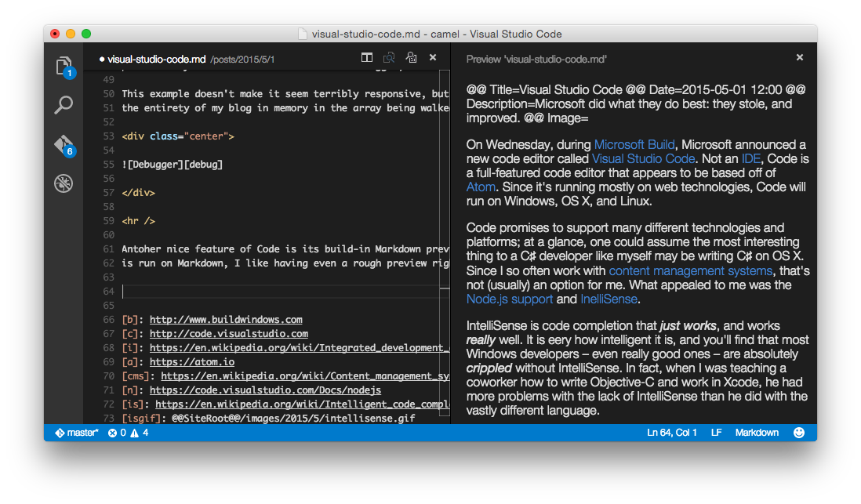Click the Node.js support link
The image size is (861, 504).
click(510, 299)
